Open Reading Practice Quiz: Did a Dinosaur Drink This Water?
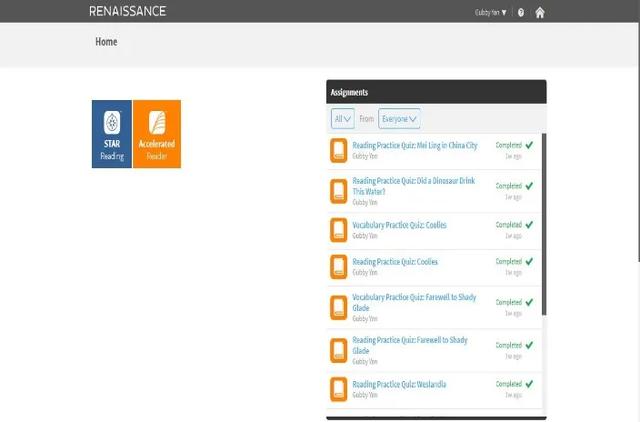 tap(413, 186)
